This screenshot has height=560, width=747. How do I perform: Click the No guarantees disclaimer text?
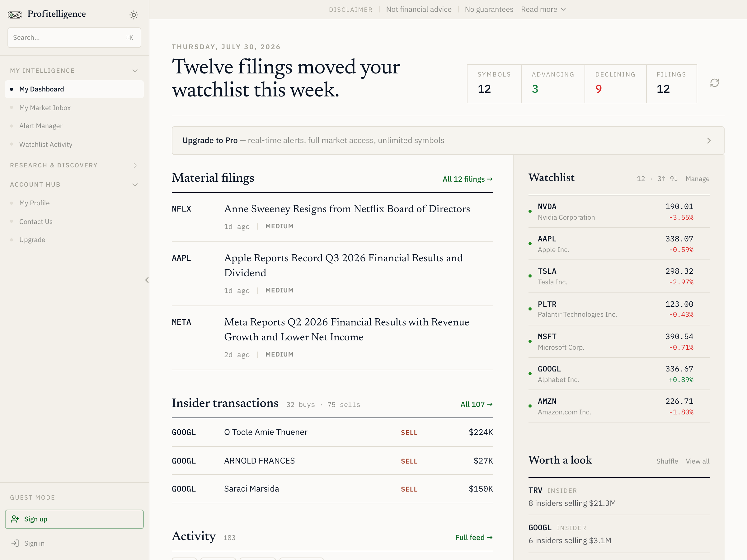pyautogui.click(x=489, y=9)
